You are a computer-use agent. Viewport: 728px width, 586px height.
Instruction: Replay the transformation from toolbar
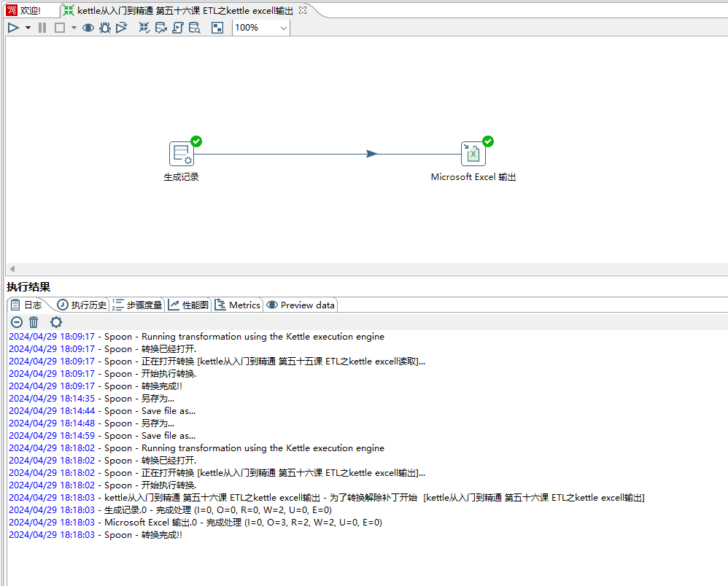point(122,28)
